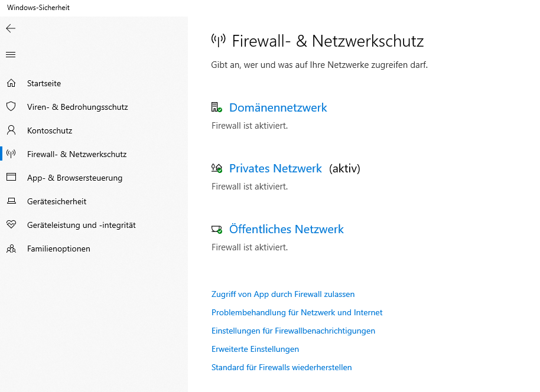This screenshot has width=540, height=392.
Task: Click the Viren- & Bedrohungsschutz shield icon
Action: pos(11,107)
